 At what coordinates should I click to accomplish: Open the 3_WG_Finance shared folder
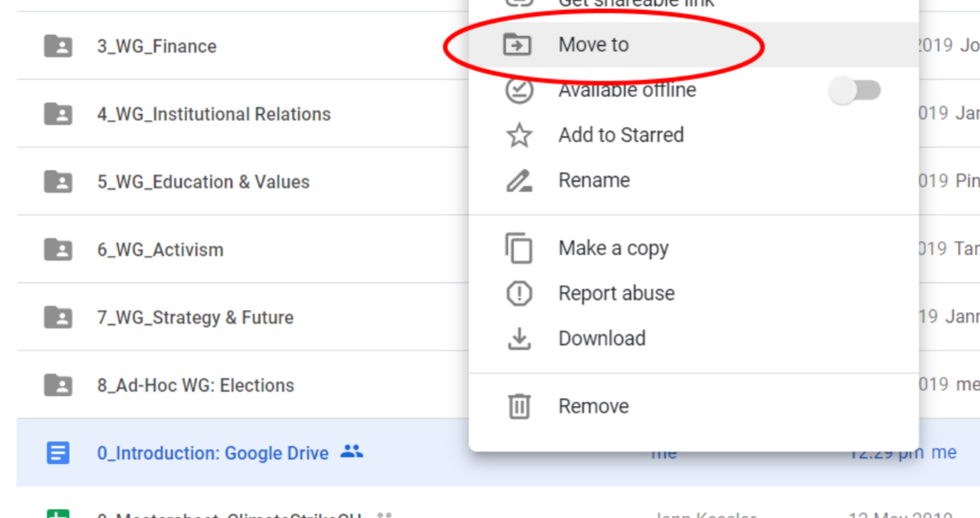[156, 47]
